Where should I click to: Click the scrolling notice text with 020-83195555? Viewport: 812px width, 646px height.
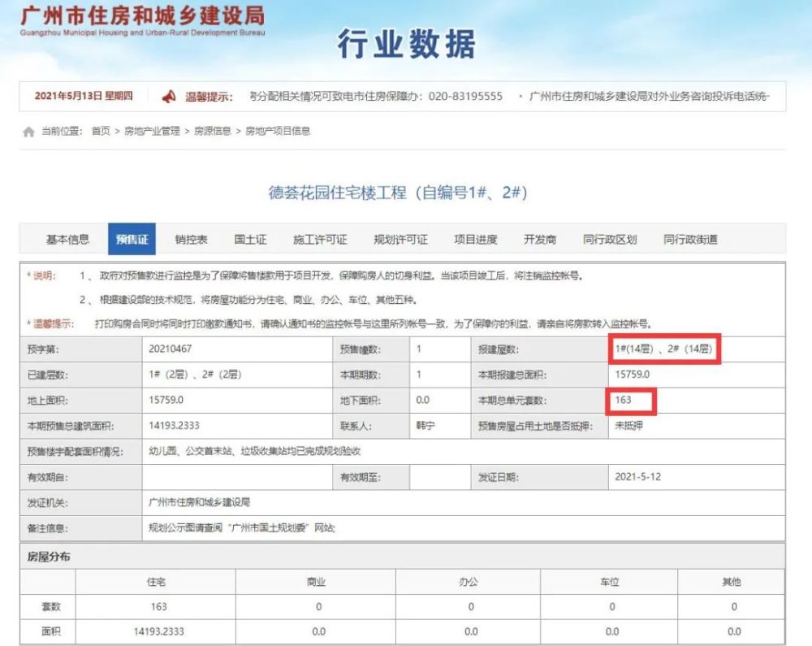[378, 97]
